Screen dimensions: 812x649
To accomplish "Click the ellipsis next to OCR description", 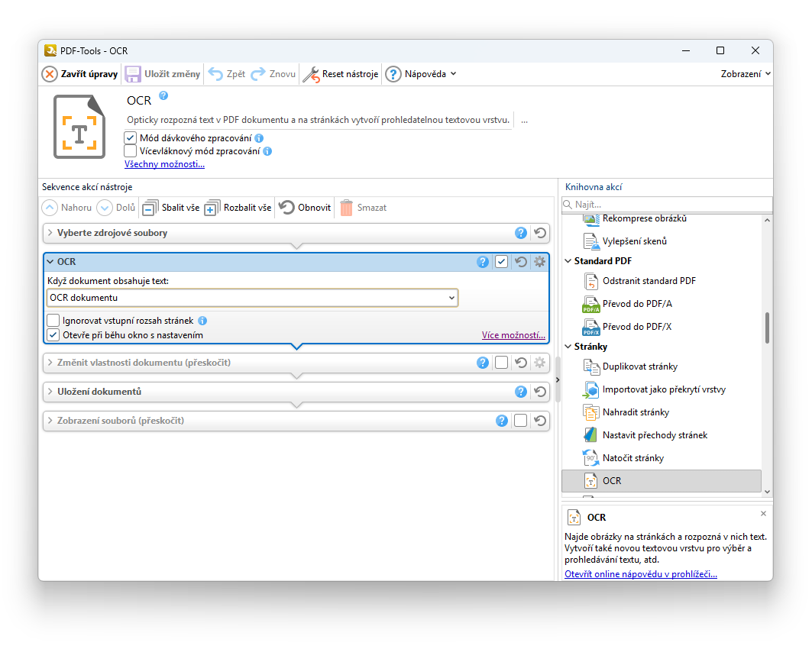I will point(525,120).
